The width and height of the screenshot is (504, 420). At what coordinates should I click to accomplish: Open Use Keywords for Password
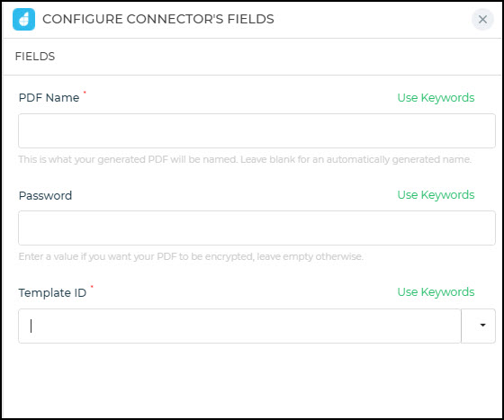tap(436, 195)
